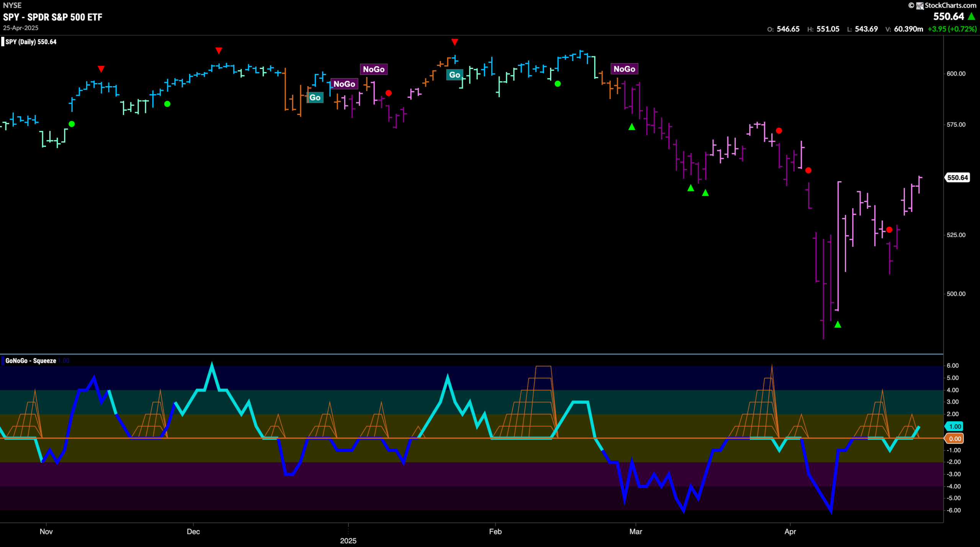Click the oscillator 0.00 value tag
The height and width of the screenshot is (547, 980).
click(x=955, y=439)
